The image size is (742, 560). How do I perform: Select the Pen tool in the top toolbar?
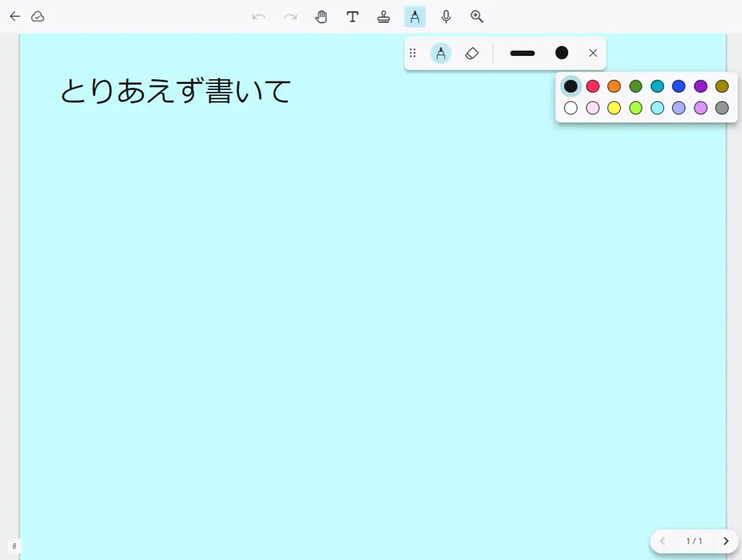click(415, 16)
